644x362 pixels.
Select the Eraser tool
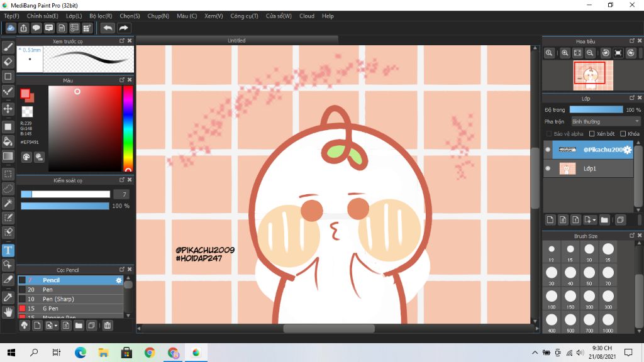(x=8, y=62)
